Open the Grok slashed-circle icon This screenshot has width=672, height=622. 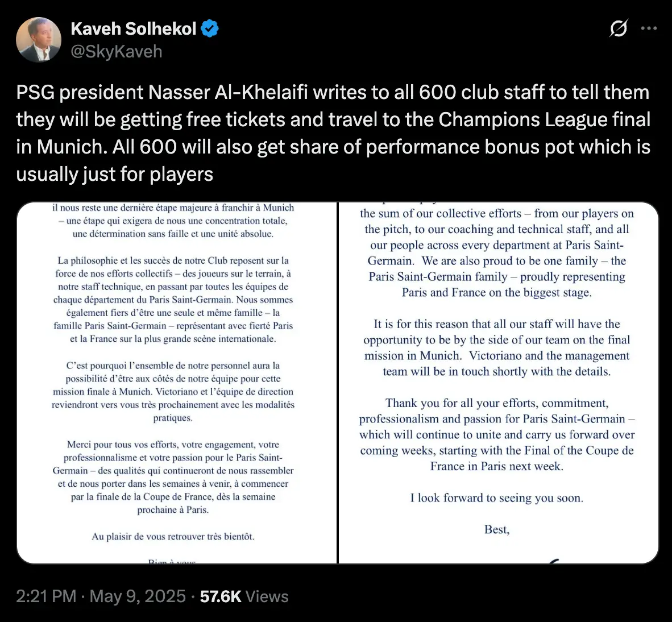tap(618, 28)
